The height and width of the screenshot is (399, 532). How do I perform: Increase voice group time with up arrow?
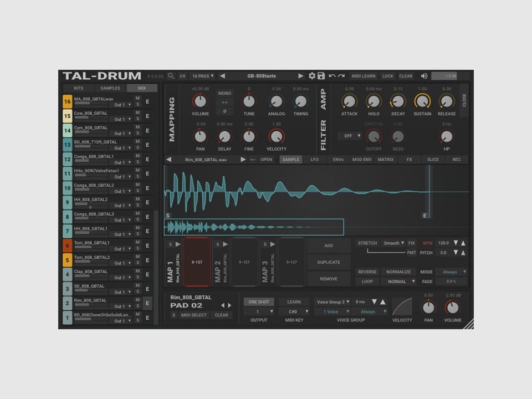(383, 301)
